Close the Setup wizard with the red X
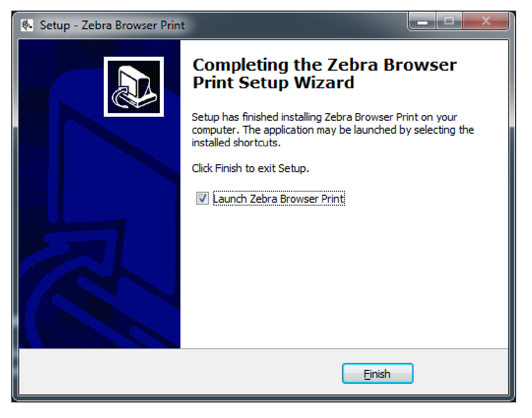 point(485,21)
